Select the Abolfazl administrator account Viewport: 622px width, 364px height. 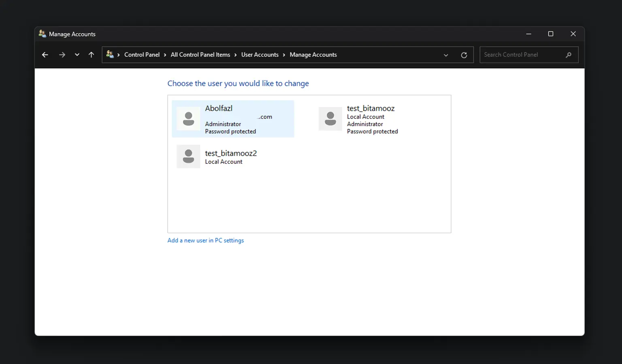pos(233,119)
